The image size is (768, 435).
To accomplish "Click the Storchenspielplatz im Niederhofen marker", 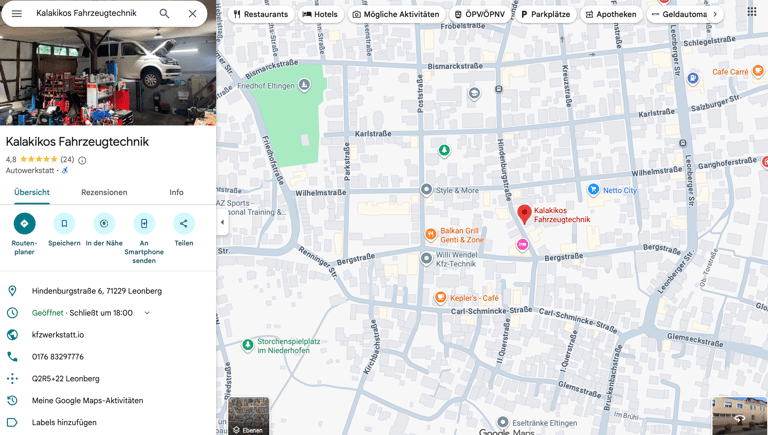I will (248, 345).
